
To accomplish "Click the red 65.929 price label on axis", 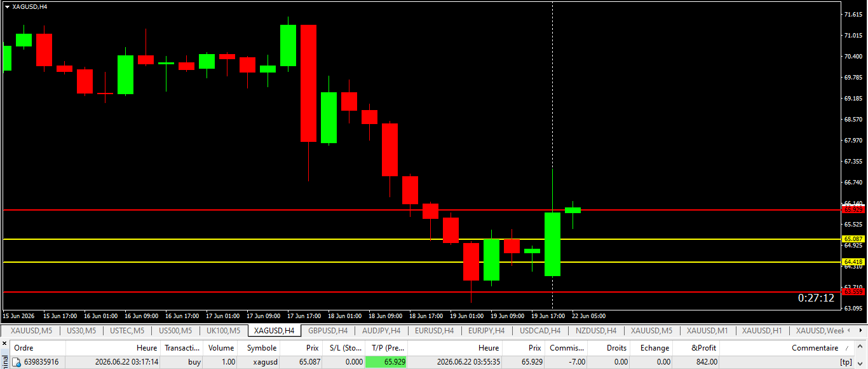I will pos(853,209).
